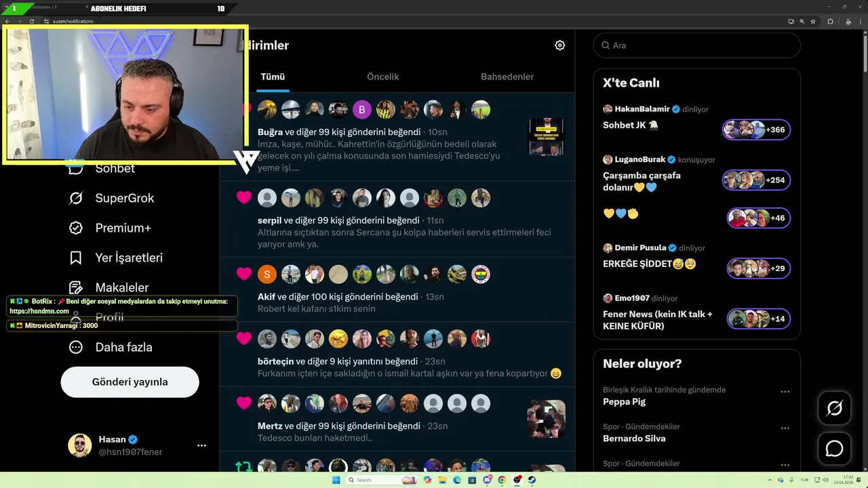Open more options for Peppa Pig trend

pos(785,392)
